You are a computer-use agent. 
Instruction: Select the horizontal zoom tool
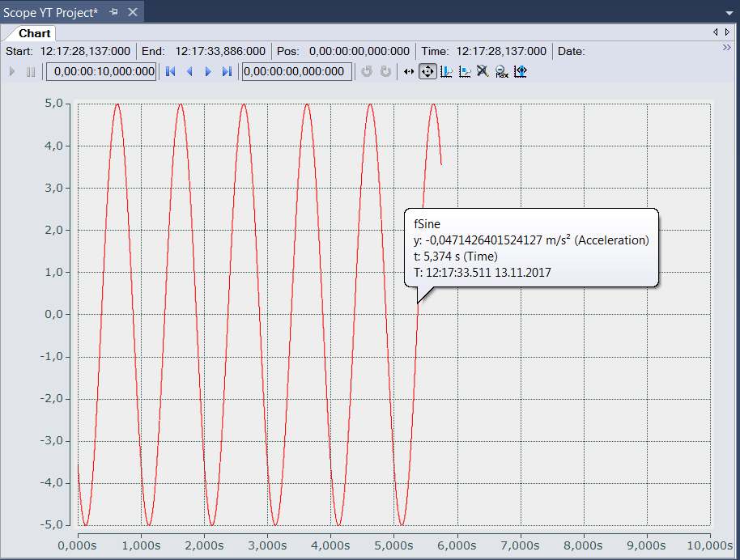pos(409,72)
